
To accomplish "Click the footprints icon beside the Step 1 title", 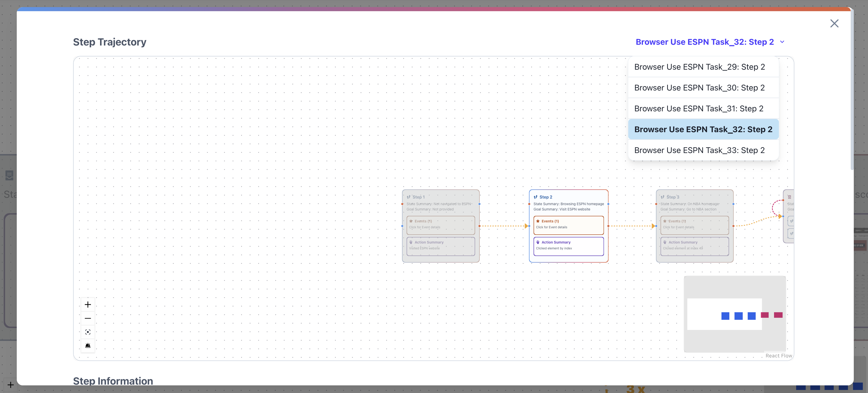I will (x=408, y=197).
